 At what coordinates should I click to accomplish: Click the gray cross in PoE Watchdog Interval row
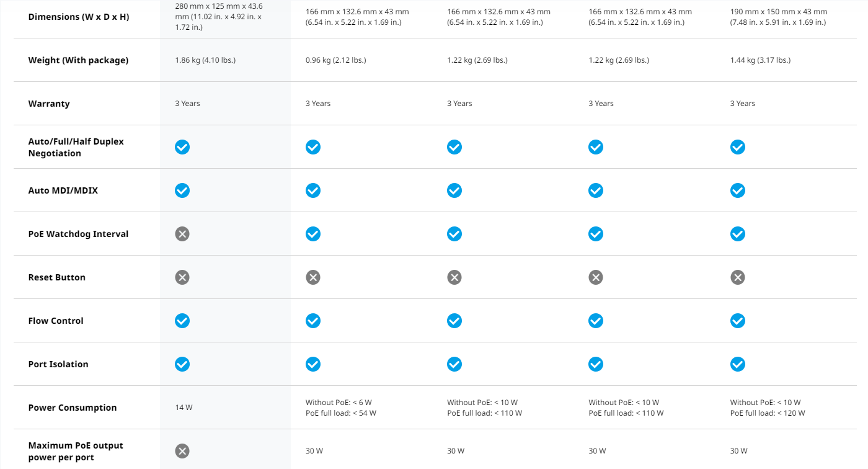tap(182, 234)
